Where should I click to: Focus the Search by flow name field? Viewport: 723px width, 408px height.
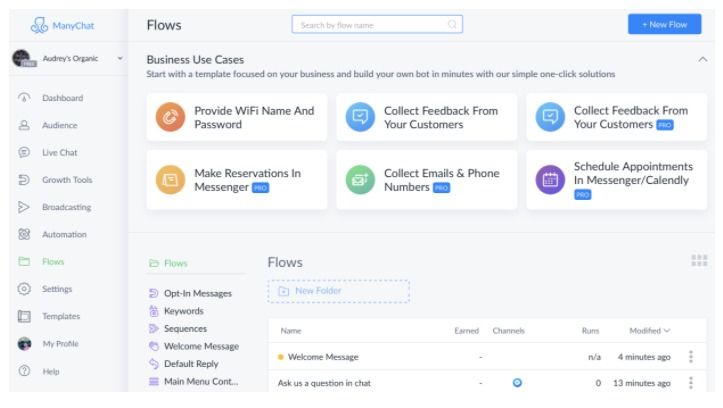[x=377, y=25]
